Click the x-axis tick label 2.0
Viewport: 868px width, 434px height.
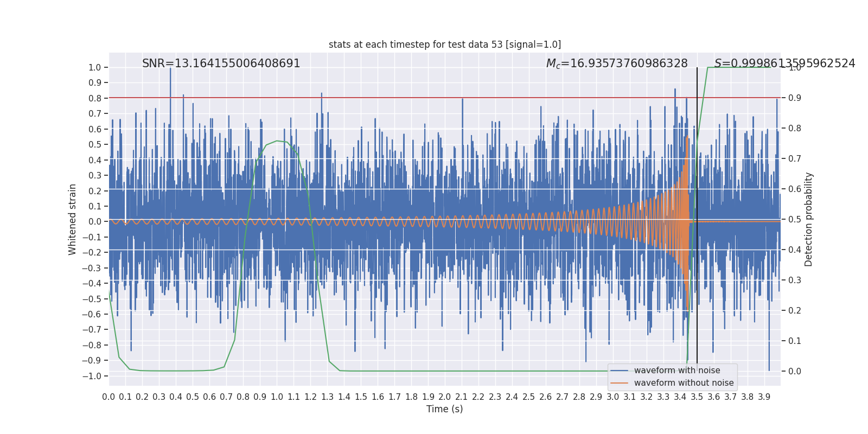tap(445, 397)
